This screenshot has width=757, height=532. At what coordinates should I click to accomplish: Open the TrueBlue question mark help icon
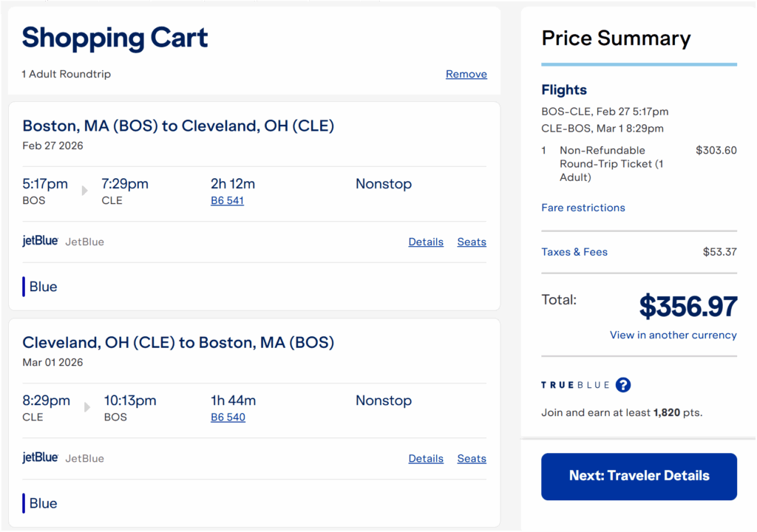pyautogui.click(x=624, y=385)
